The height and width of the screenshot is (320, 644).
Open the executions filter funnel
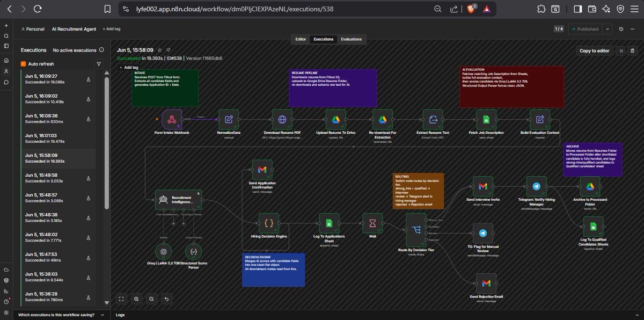click(x=99, y=64)
